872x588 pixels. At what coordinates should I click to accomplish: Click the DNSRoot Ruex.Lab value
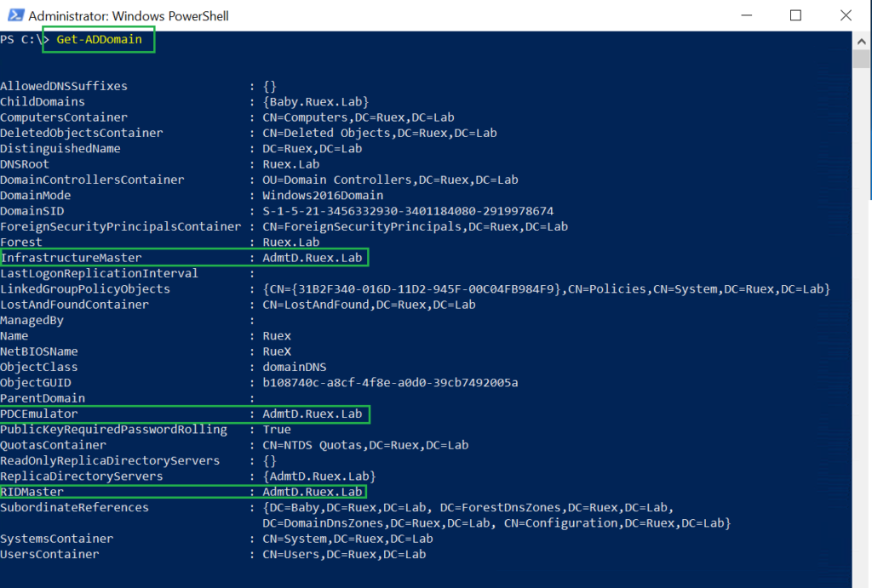(x=291, y=164)
